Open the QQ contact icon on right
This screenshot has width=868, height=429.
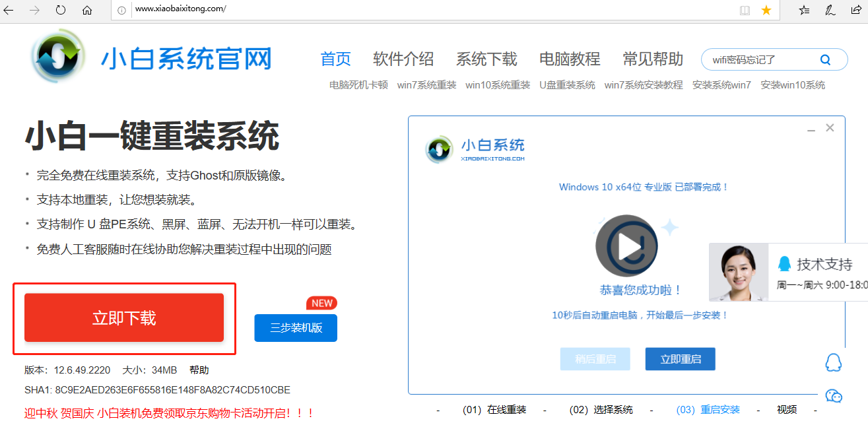(834, 362)
